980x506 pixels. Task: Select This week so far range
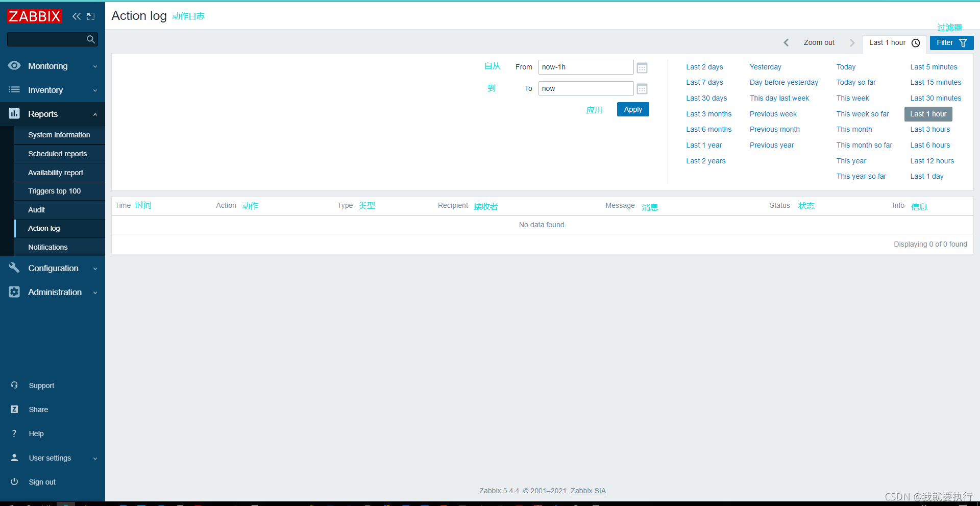point(863,114)
